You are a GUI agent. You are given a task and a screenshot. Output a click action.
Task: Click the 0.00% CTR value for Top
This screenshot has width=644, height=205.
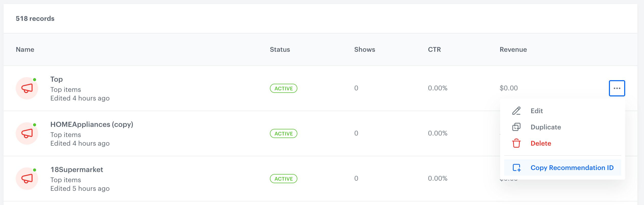point(437,88)
